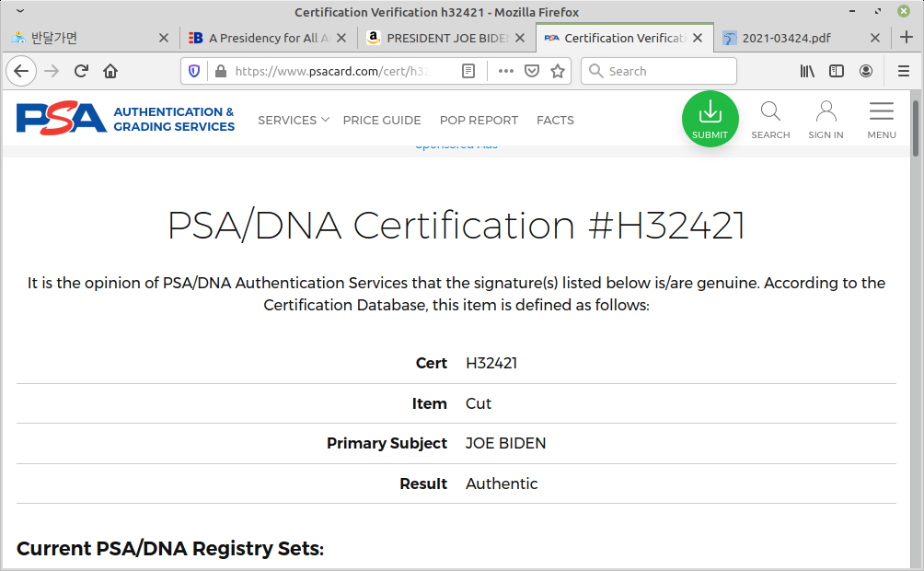Close the 2021-03424.pdf tab
The height and width of the screenshot is (571, 924).
pos(875,38)
